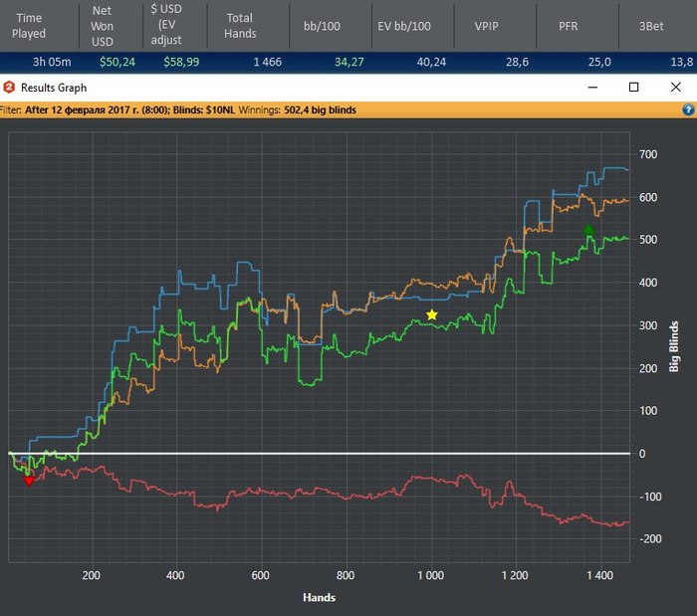Click the 1 000 tick on hands axis
The width and height of the screenshot is (697, 616).
click(430, 575)
